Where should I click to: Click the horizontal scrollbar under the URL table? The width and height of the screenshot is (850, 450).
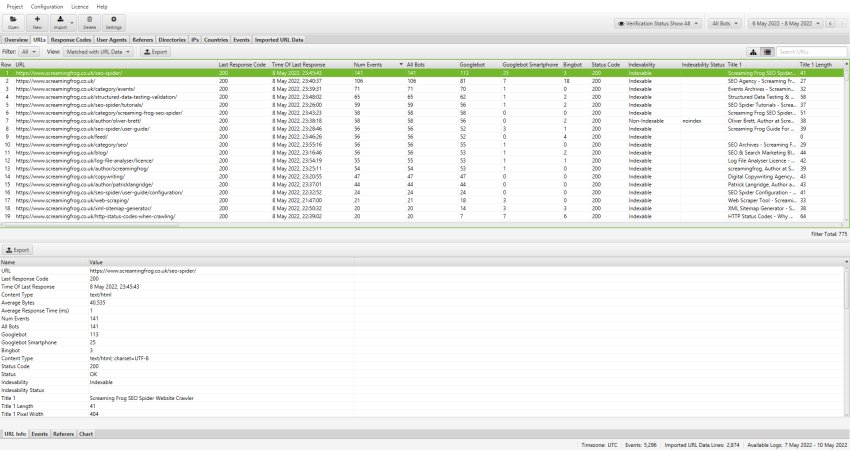tap(92, 224)
